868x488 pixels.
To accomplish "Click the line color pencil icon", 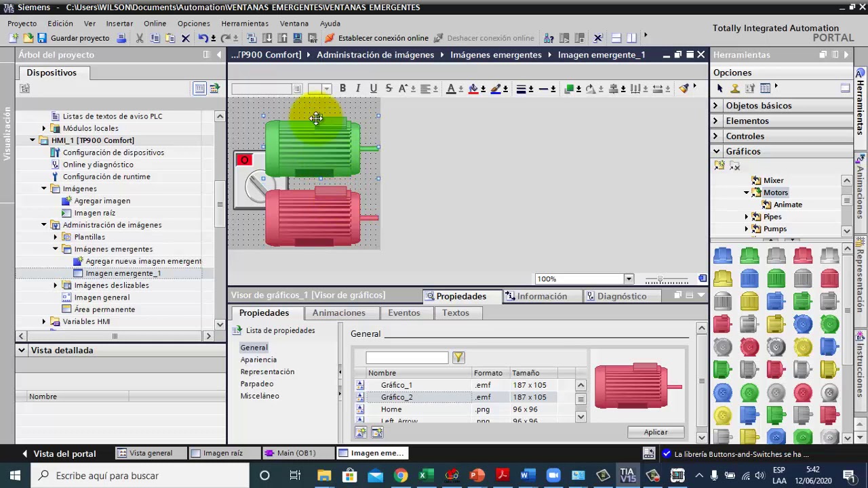I will point(496,88).
